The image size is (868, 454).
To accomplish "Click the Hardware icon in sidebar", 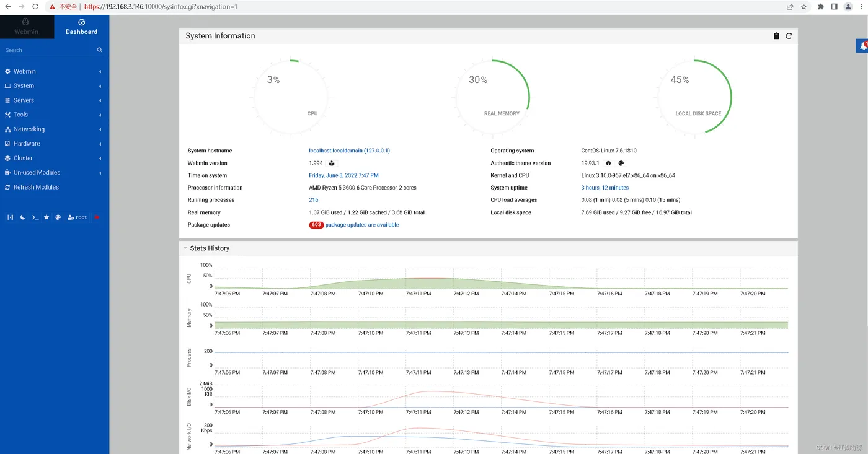I will [8, 144].
